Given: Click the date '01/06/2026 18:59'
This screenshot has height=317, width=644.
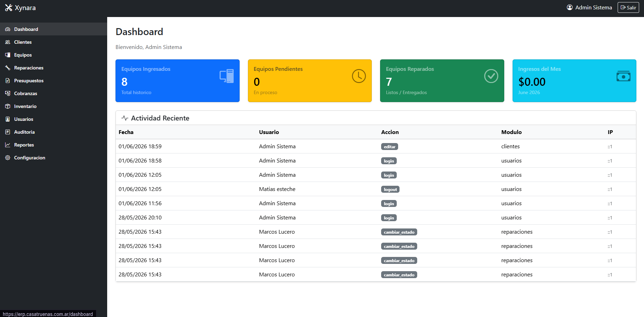Looking at the screenshot, I should 140,146.
